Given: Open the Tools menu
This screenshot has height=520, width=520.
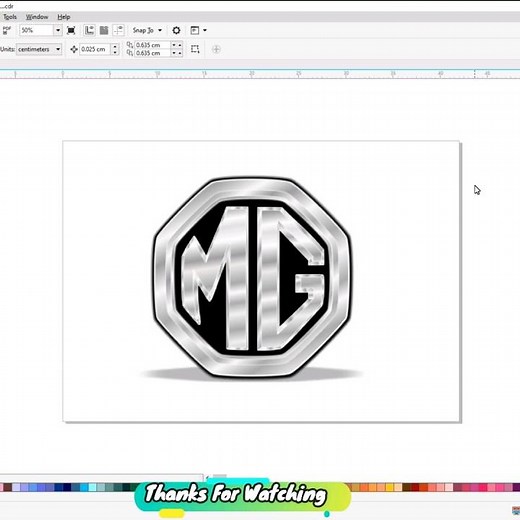Looking at the screenshot, I should coord(10,17).
